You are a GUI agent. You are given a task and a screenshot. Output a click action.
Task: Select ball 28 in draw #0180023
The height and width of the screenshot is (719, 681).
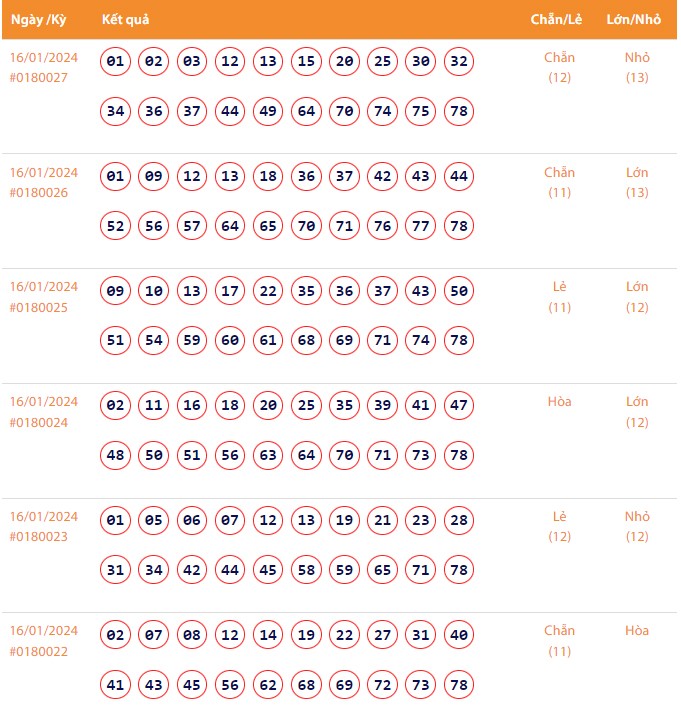pos(459,521)
